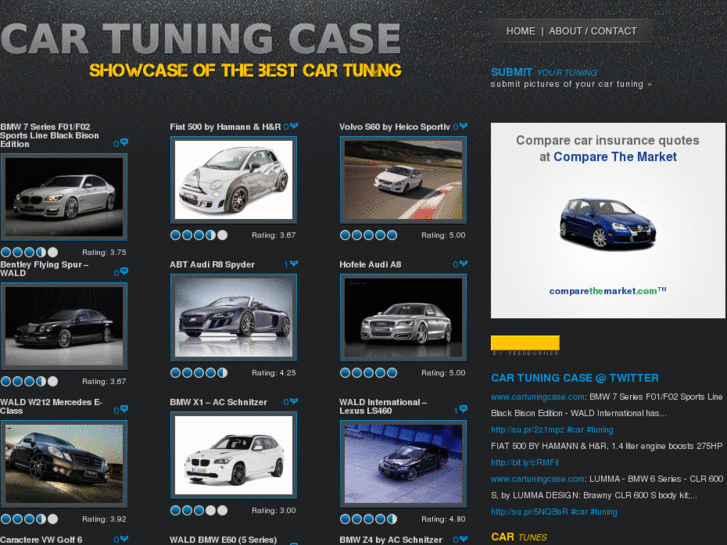Viewport: 727px width, 545px height.
Task: View the black Bentley Flying Spur thumbnail
Action: point(64,326)
